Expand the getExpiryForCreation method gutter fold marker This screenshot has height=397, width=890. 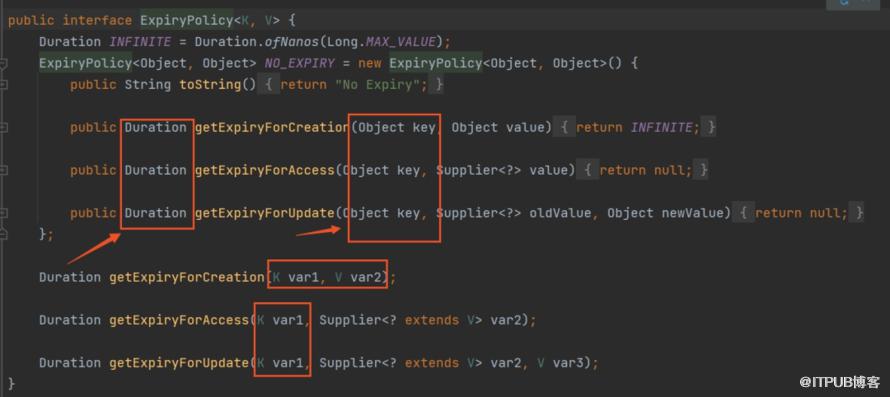click(x=3, y=127)
